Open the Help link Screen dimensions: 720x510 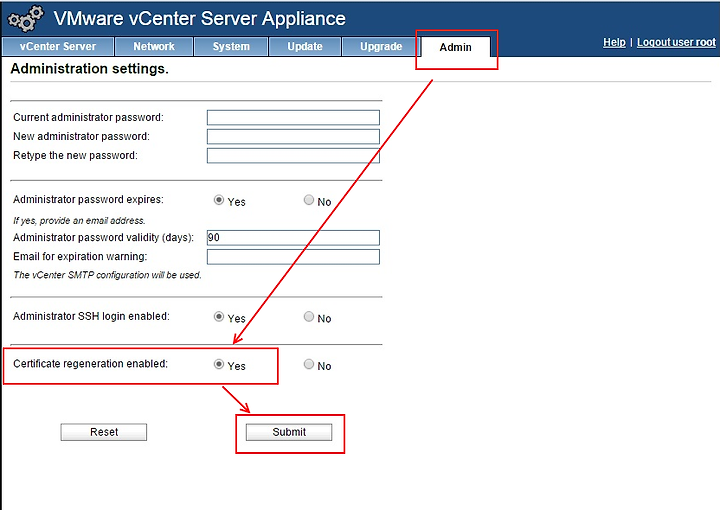point(614,42)
